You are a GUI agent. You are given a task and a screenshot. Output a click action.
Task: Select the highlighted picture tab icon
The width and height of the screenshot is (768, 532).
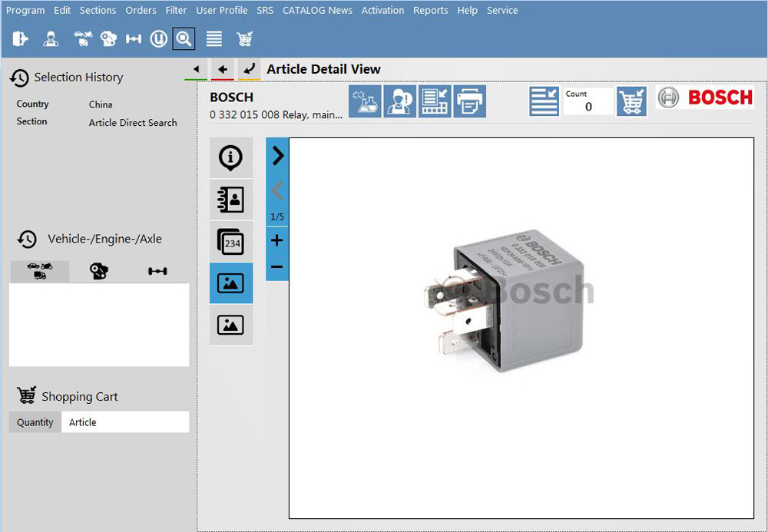click(x=231, y=283)
